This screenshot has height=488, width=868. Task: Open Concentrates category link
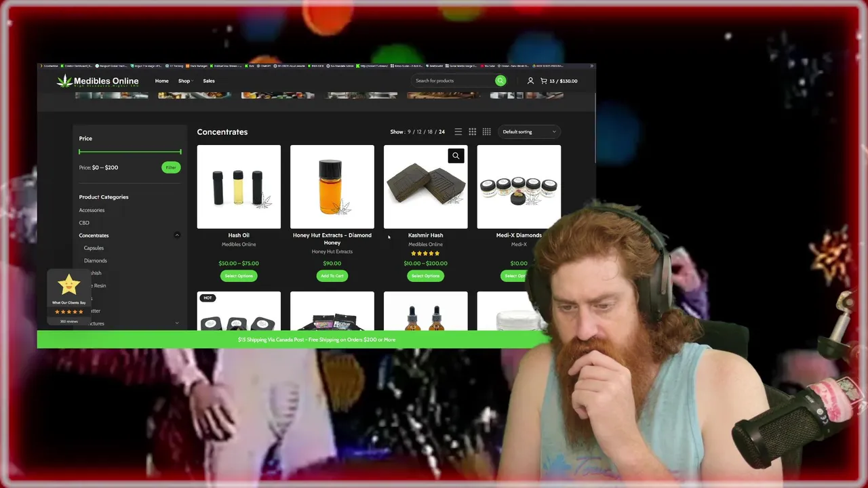coord(94,235)
